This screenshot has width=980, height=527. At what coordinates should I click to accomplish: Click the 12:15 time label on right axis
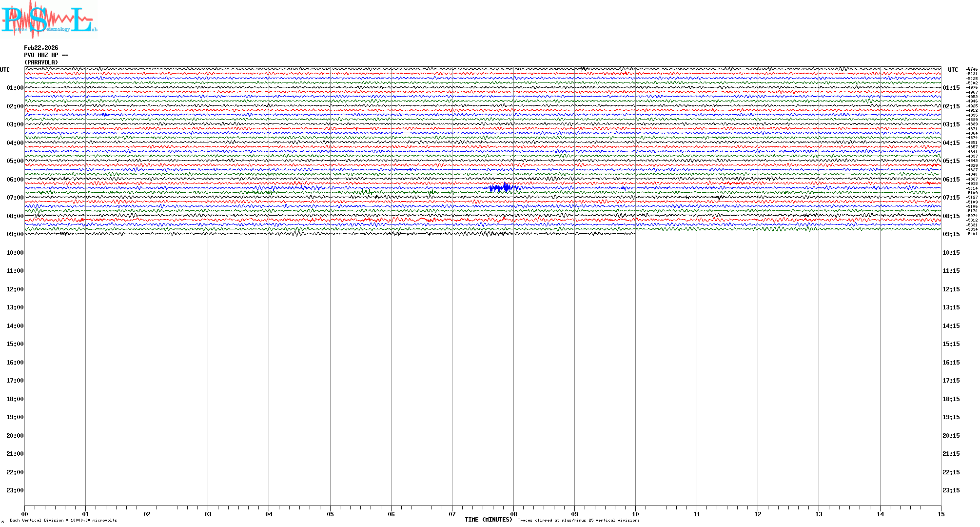pos(951,289)
